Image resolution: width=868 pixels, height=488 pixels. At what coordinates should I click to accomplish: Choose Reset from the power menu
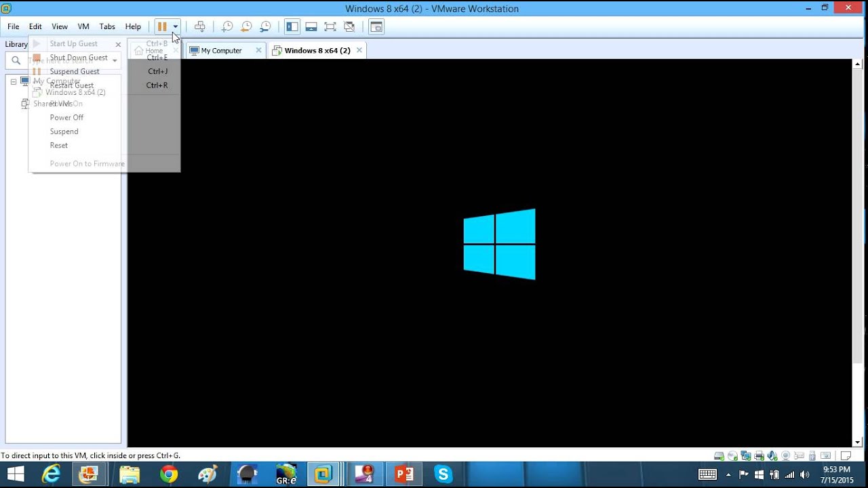[59, 145]
